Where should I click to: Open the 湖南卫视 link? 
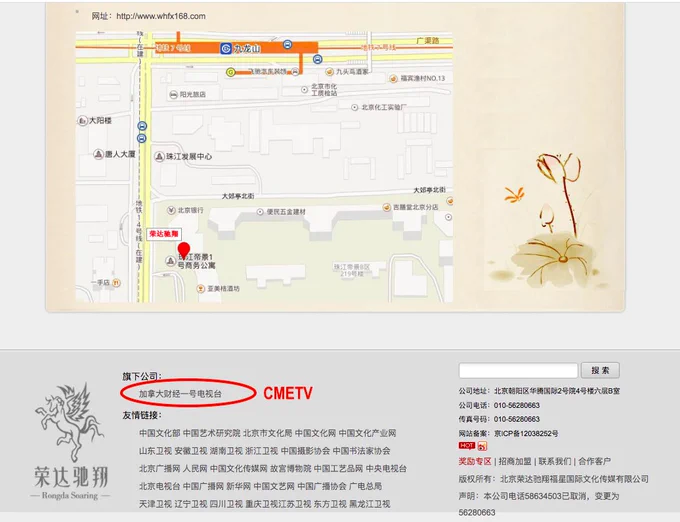pos(226,451)
